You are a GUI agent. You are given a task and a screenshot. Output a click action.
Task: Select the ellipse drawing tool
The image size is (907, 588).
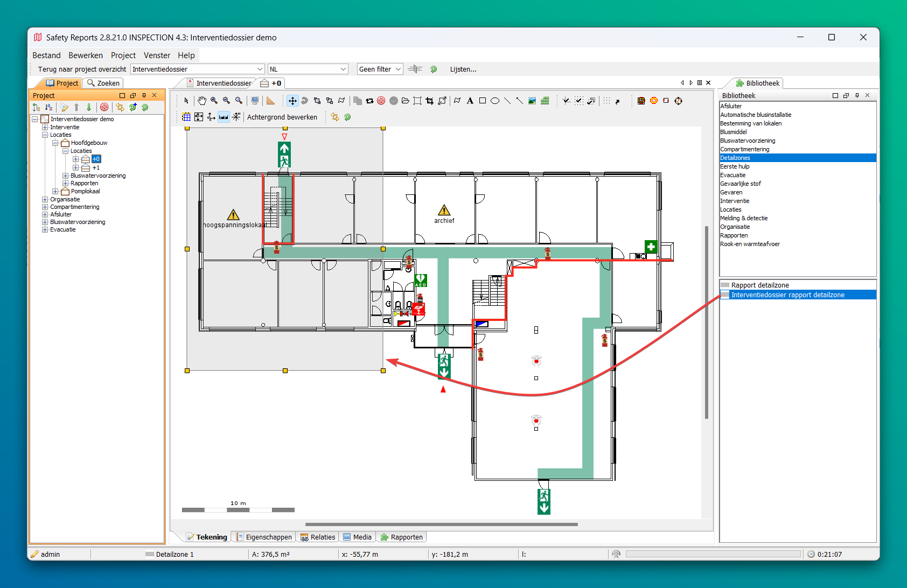tap(495, 101)
